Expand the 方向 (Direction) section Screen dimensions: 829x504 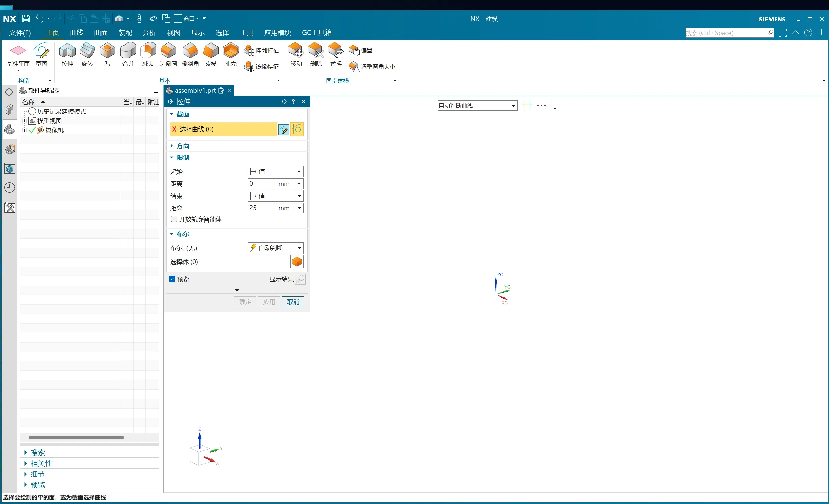(x=183, y=146)
